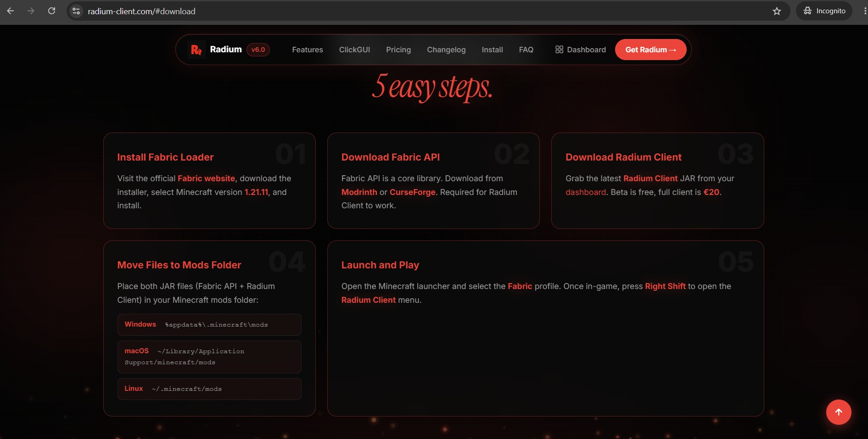Reload the page
The height and width of the screenshot is (439, 868).
(52, 11)
